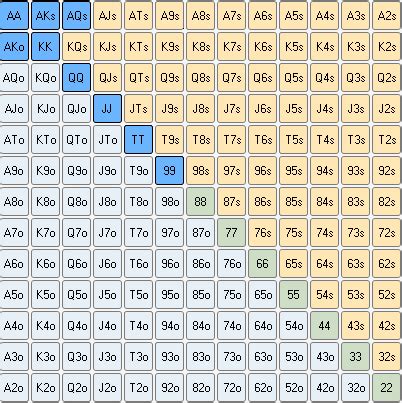Select the 94o offsuit cell
The image size is (402, 403).
click(169, 325)
